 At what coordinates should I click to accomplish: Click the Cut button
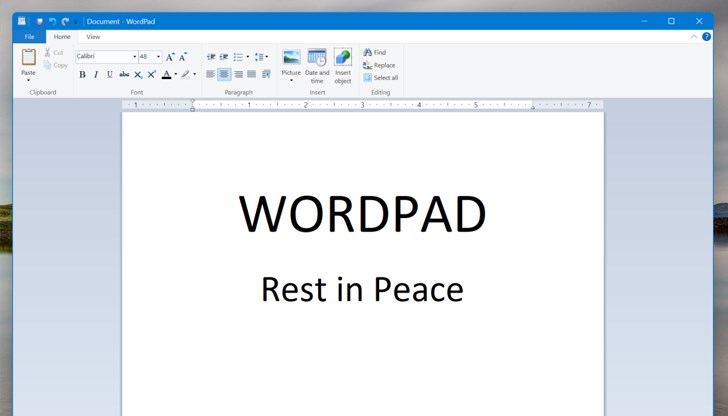[x=54, y=52]
